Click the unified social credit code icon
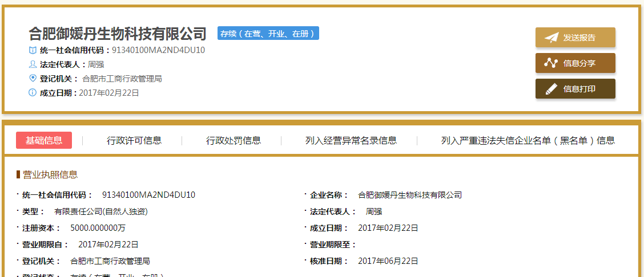Viewport: 644px width, 277px height. pyautogui.click(x=33, y=50)
